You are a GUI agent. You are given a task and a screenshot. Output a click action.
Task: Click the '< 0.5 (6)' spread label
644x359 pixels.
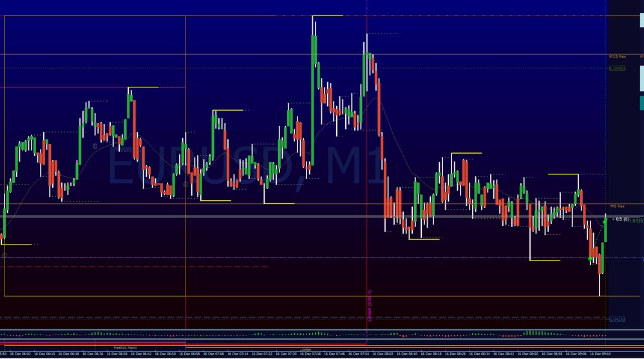[620, 219]
